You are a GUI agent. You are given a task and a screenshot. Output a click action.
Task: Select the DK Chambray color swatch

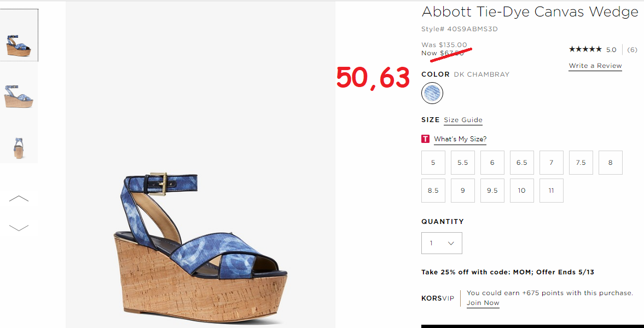432,93
